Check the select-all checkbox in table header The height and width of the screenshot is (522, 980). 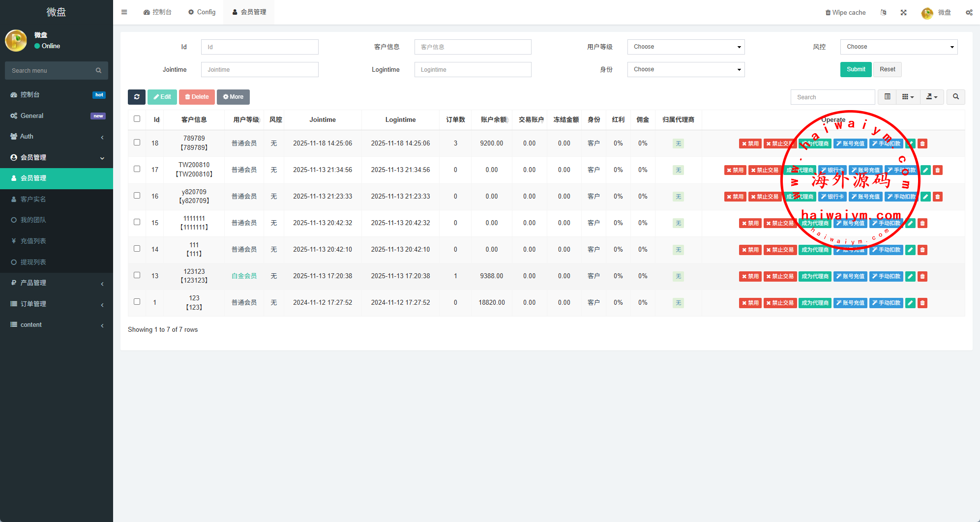click(x=137, y=119)
